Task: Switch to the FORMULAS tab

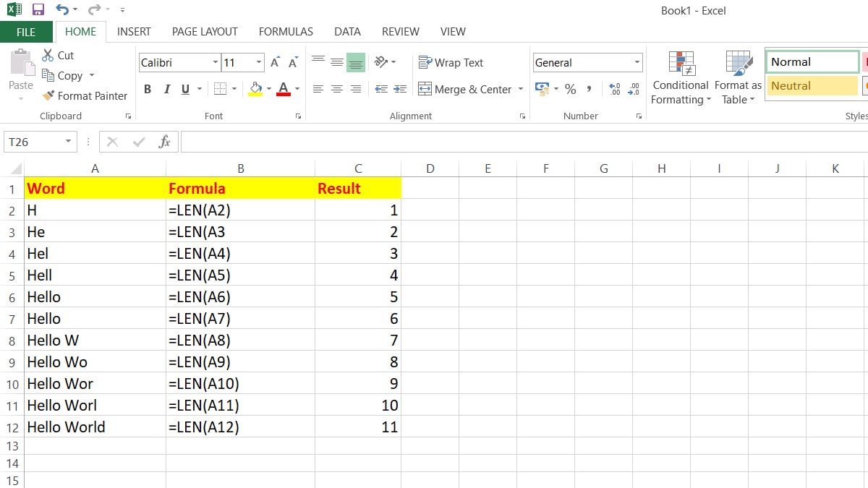Action: click(x=286, y=32)
